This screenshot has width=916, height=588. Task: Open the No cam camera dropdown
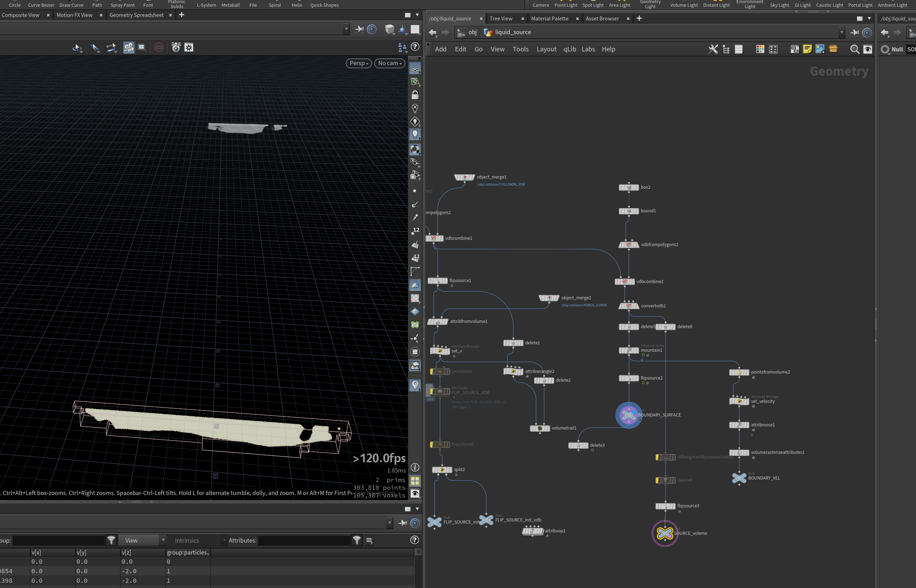pos(390,63)
